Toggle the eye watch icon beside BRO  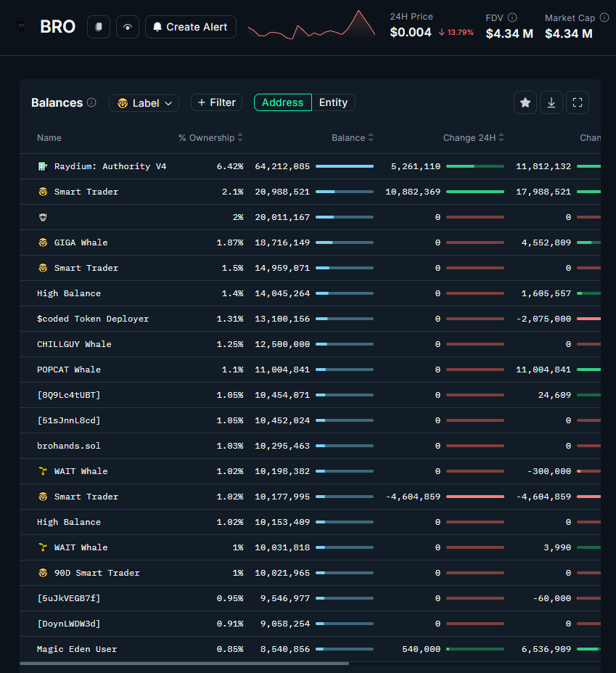128,27
